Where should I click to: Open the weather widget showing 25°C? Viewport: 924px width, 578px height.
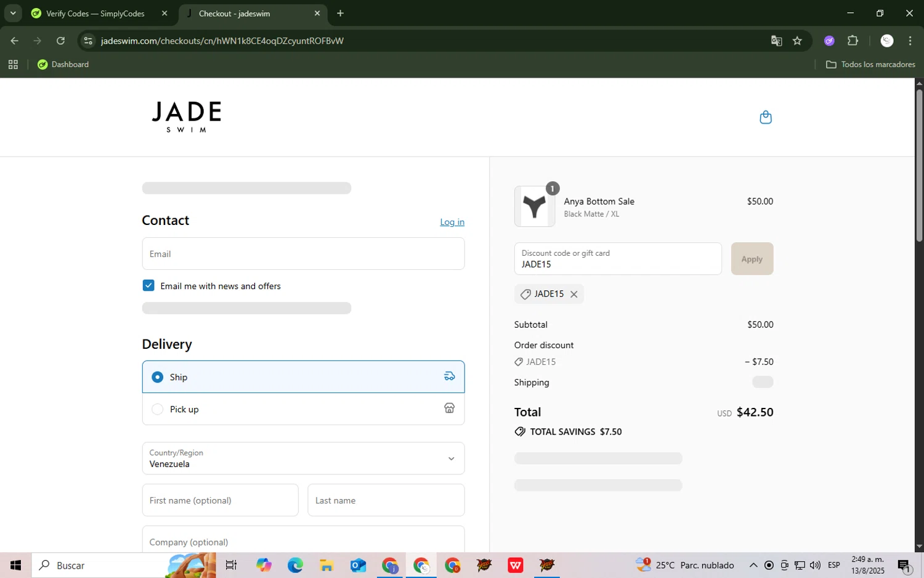tap(685, 565)
